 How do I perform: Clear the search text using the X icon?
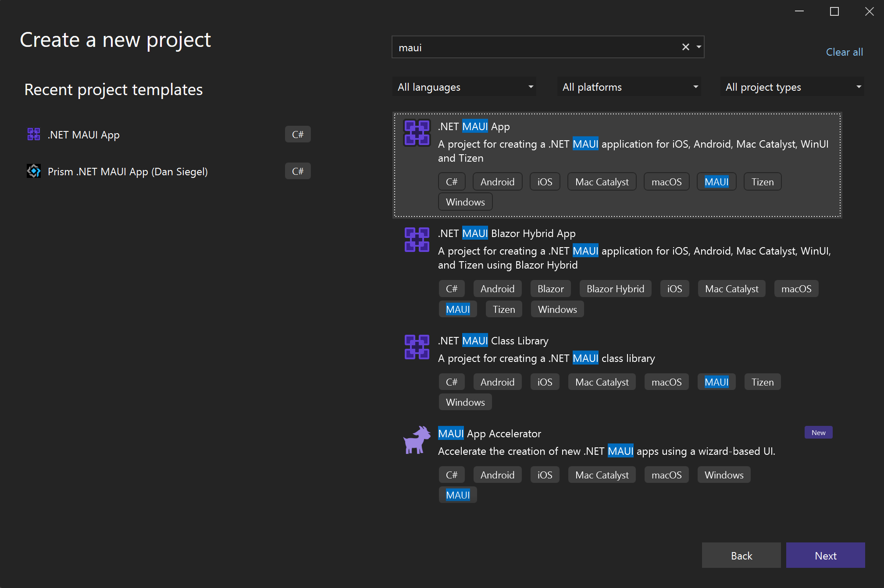coord(685,47)
